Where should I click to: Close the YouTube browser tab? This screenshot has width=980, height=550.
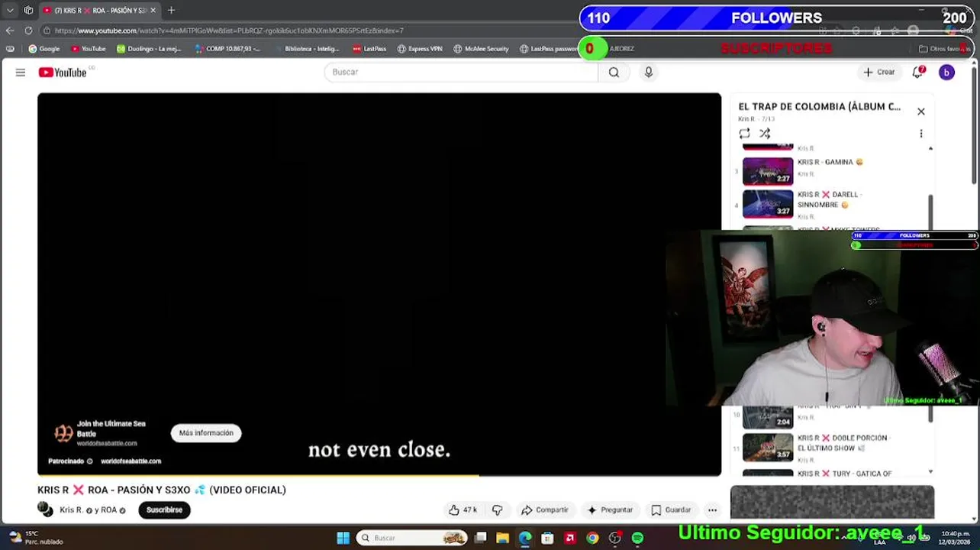[x=153, y=10]
